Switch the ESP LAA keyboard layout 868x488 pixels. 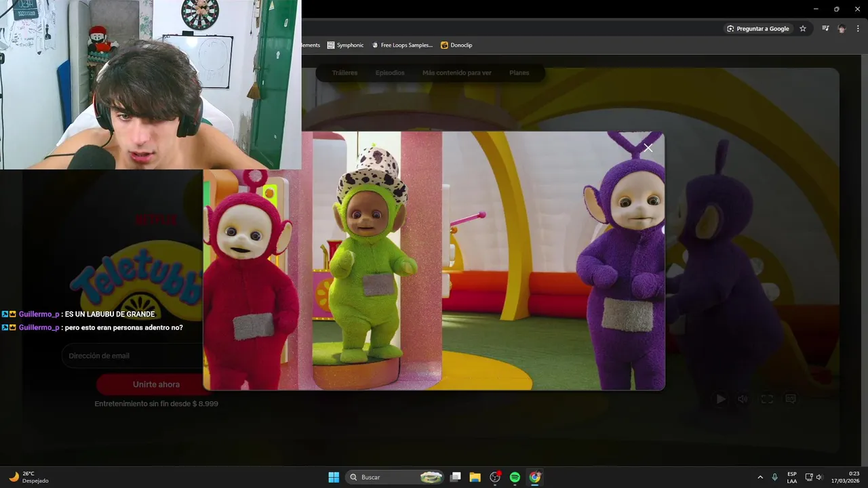click(x=792, y=477)
